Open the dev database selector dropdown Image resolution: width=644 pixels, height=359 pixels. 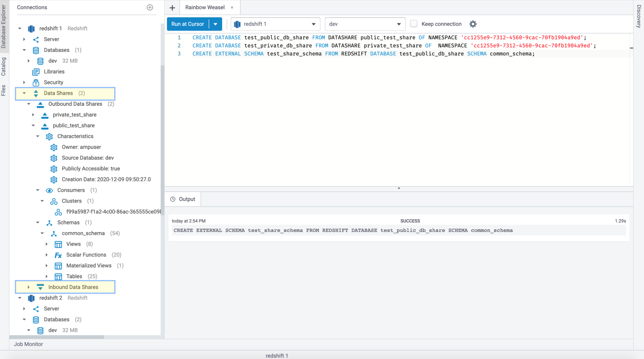[399, 24]
